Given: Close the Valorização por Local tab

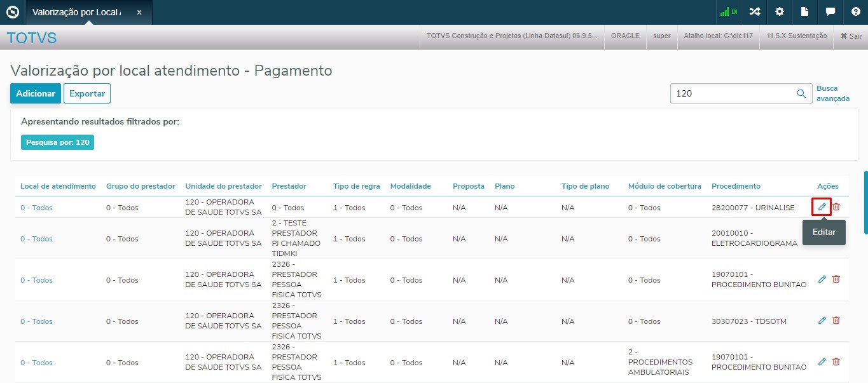Looking at the screenshot, I should [139, 12].
